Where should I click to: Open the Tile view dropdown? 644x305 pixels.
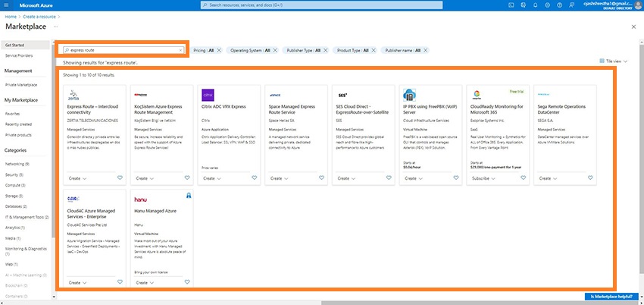point(613,61)
